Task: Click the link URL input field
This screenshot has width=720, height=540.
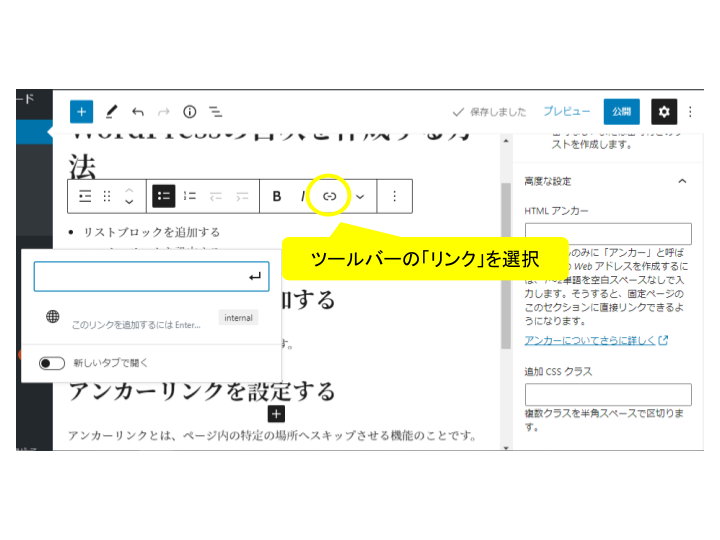Action: [140, 277]
